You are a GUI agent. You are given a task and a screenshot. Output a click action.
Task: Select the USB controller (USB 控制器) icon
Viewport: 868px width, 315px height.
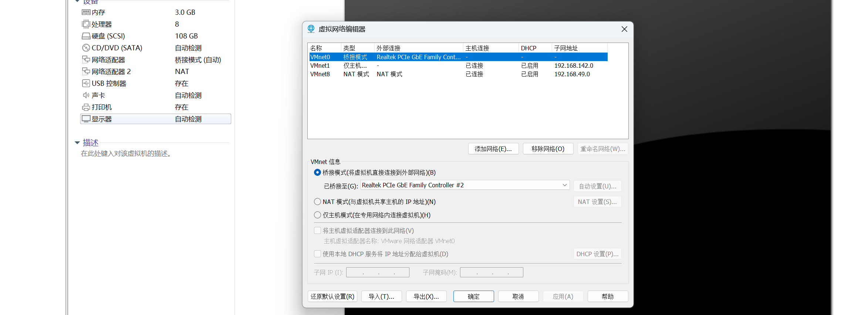(x=86, y=83)
